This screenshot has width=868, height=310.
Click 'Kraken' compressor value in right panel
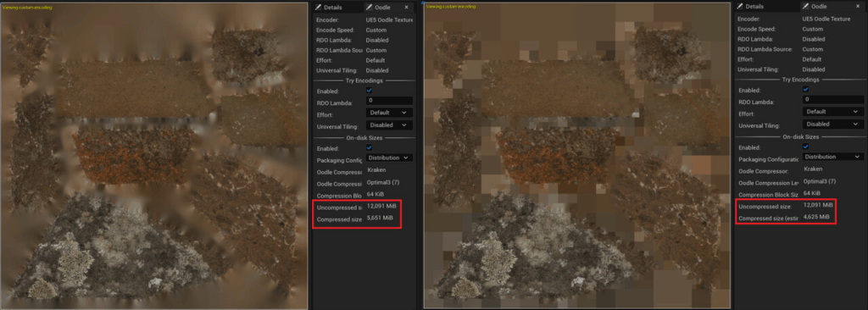click(812, 169)
